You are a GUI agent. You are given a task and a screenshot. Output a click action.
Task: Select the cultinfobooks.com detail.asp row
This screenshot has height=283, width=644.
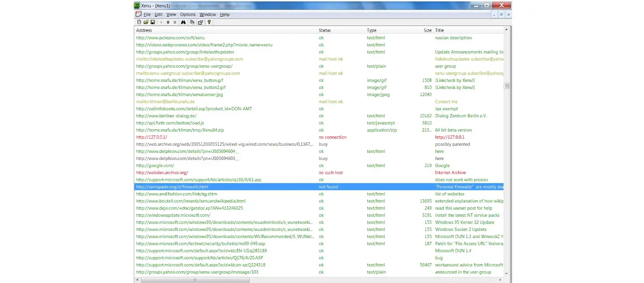pyautogui.click(x=319, y=109)
